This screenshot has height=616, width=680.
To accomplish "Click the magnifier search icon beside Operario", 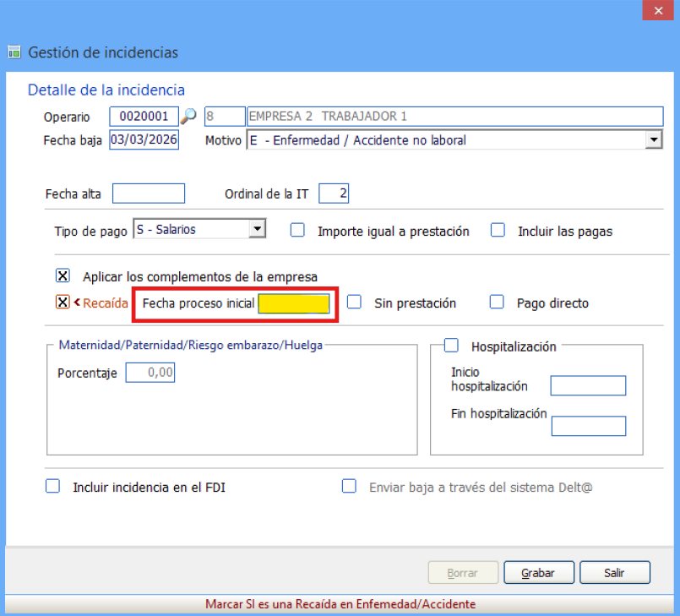I will click(189, 117).
